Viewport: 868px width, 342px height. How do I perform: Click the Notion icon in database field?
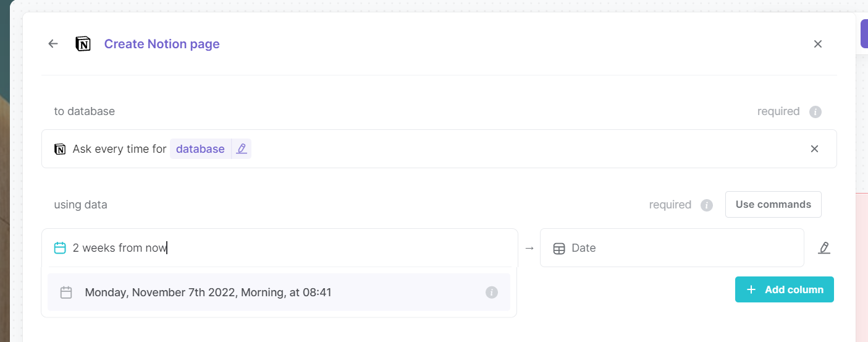60,149
